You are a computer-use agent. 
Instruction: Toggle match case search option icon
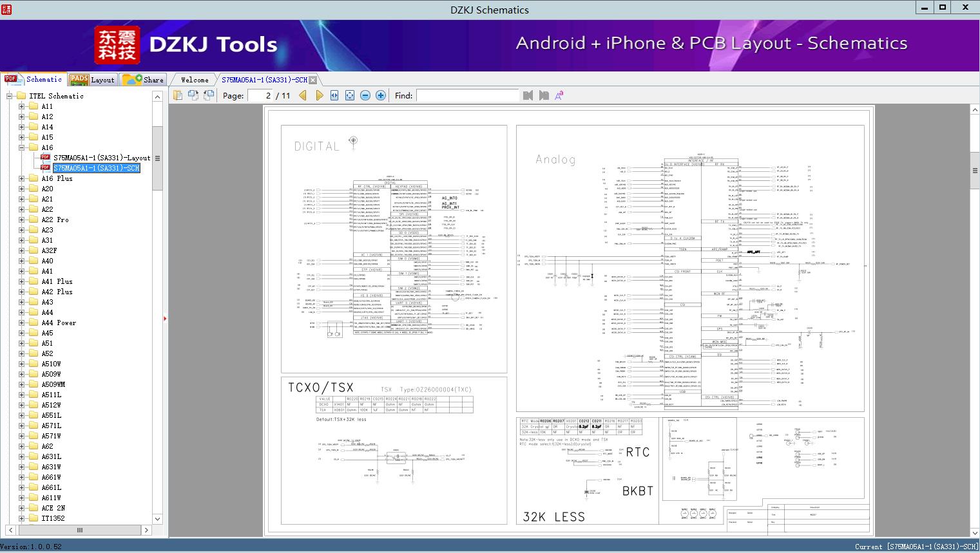(559, 95)
